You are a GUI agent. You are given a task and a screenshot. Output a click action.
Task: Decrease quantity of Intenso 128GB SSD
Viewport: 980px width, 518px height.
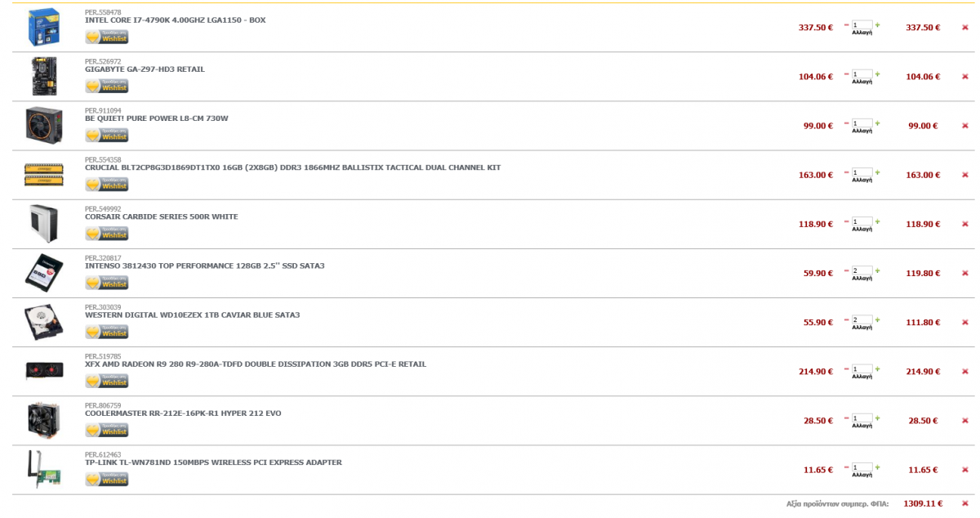click(846, 270)
